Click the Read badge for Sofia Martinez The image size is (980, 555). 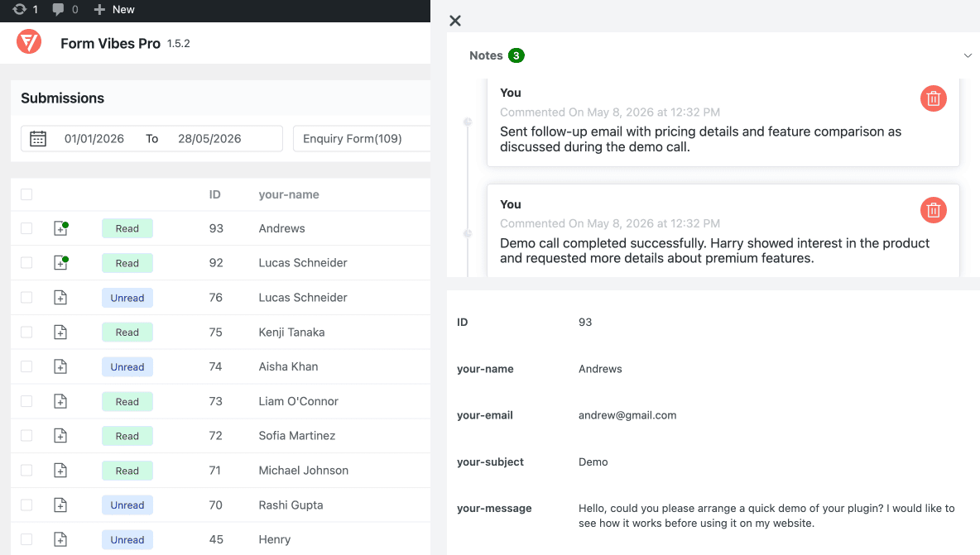tap(127, 436)
